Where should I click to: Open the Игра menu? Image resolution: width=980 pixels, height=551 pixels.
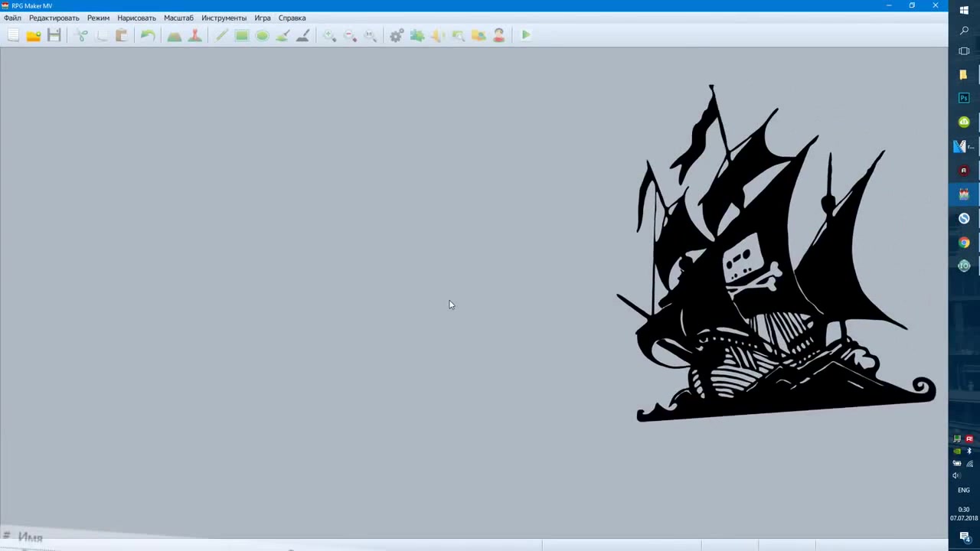coord(263,18)
